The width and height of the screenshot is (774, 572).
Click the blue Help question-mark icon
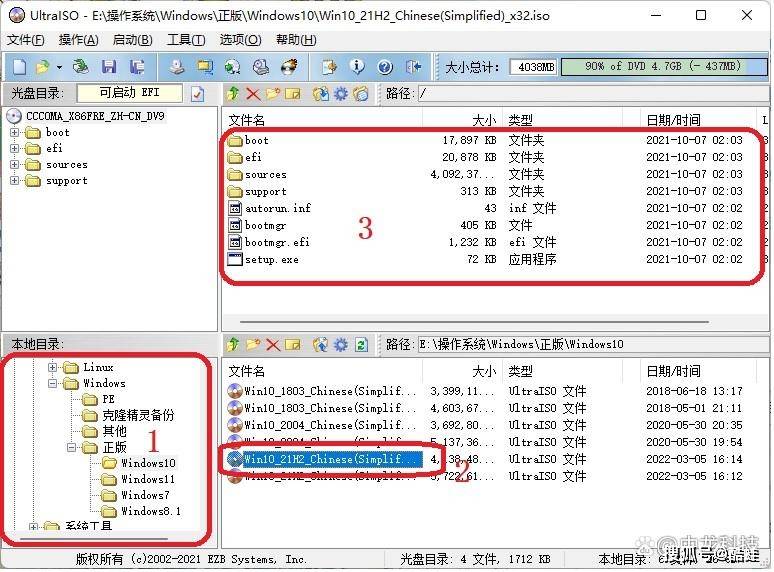click(x=385, y=67)
